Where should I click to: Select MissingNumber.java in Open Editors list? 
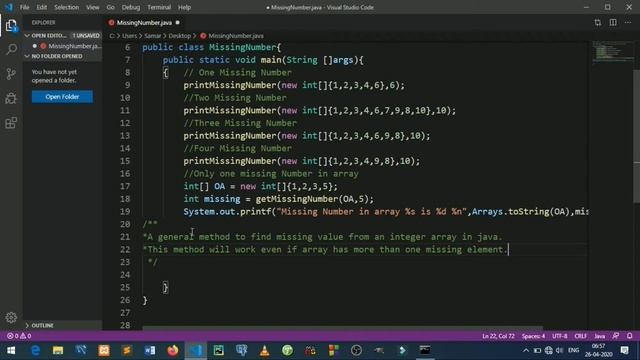[x=67, y=46]
